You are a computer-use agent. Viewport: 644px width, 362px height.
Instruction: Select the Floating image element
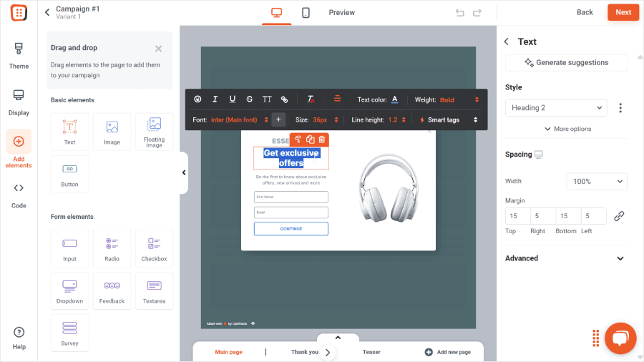(x=154, y=132)
